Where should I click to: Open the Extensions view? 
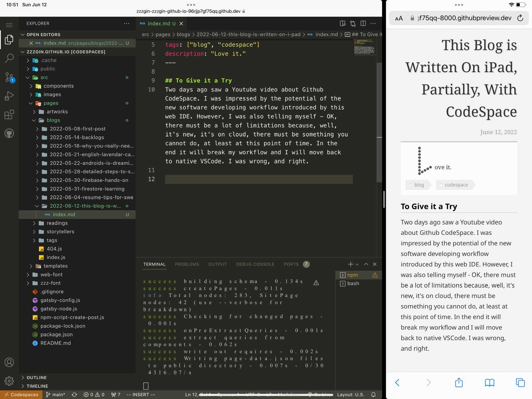click(x=9, y=114)
